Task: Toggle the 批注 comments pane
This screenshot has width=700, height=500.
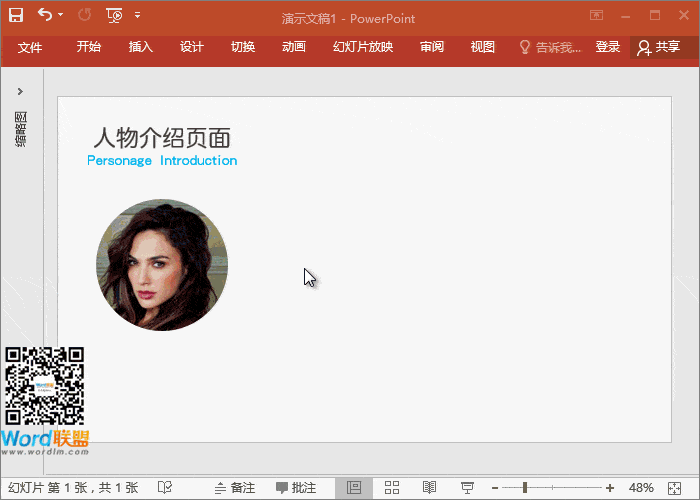Action: (x=296, y=487)
